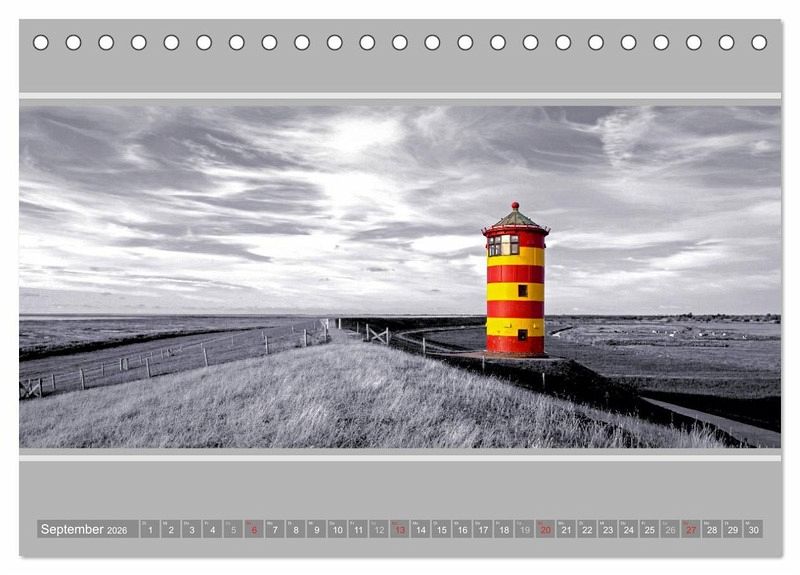This screenshot has width=800, height=575.
Task: Select day 21 in the calendar strip
Action: tap(566, 529)
